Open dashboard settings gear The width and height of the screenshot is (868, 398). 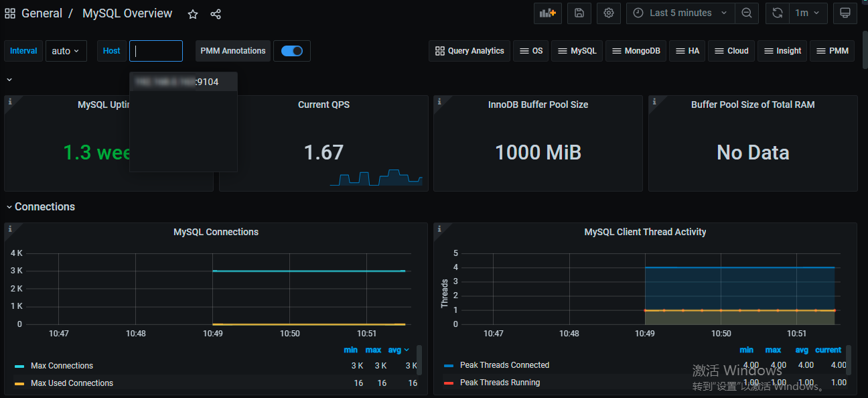(609, 13)
